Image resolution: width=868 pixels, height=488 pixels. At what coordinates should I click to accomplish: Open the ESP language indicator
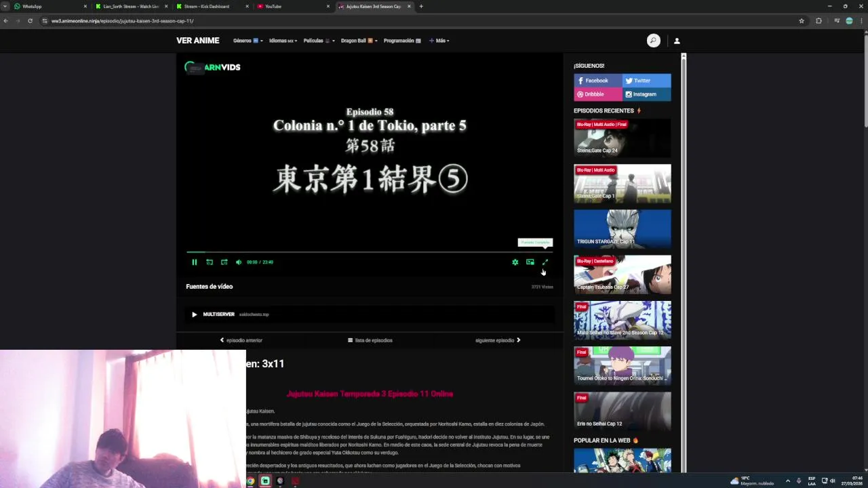point(812,481)
